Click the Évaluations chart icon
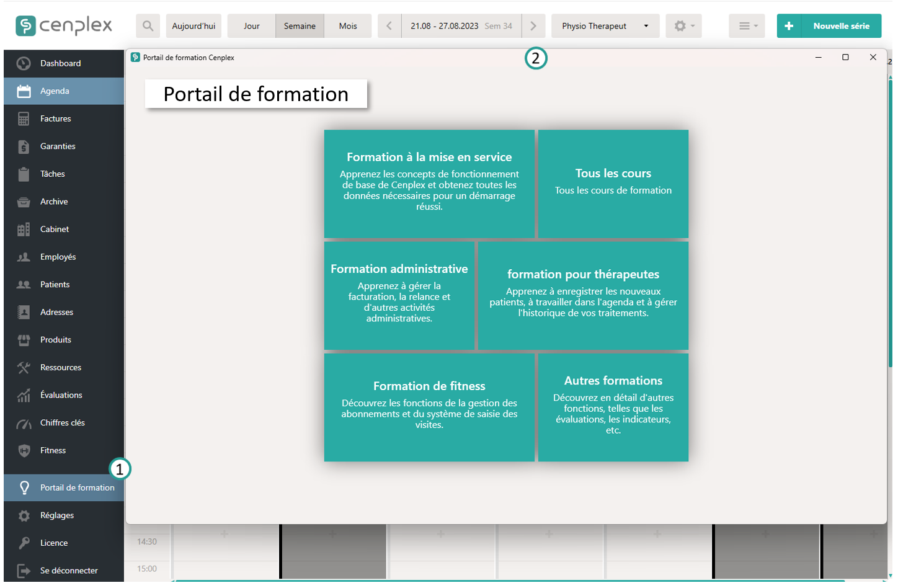898x588 pixels. pyautogui.click(x=24, y=395)
